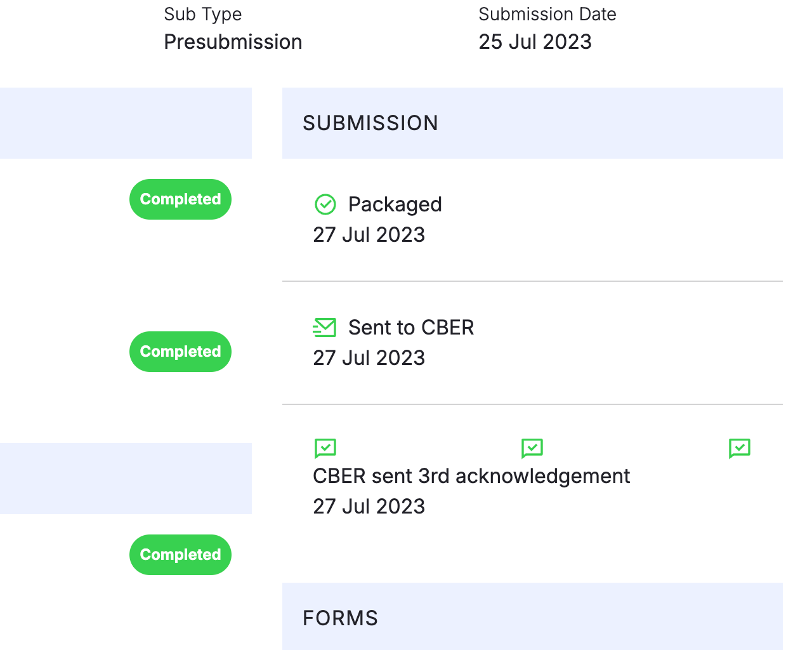Click the Completed badge next to Packaged
Viewport: 812px width, 650px height.
click(180, 199)
